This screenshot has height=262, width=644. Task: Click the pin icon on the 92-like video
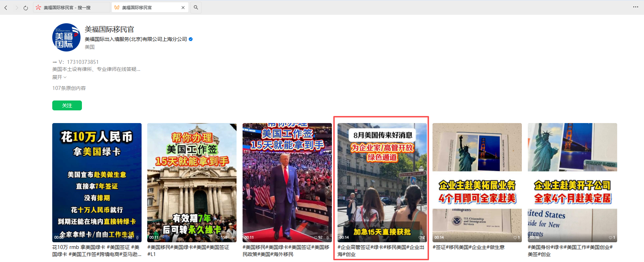[327, 238]
